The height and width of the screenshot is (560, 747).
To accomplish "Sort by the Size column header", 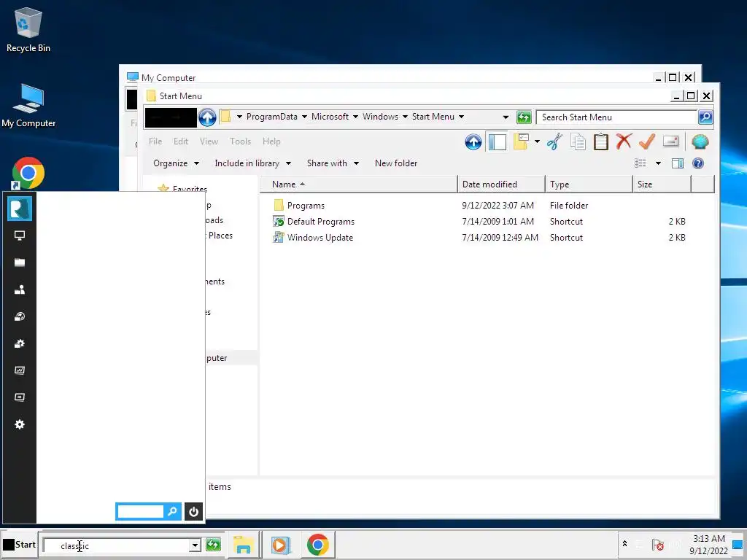I will [x=662, y=184].
